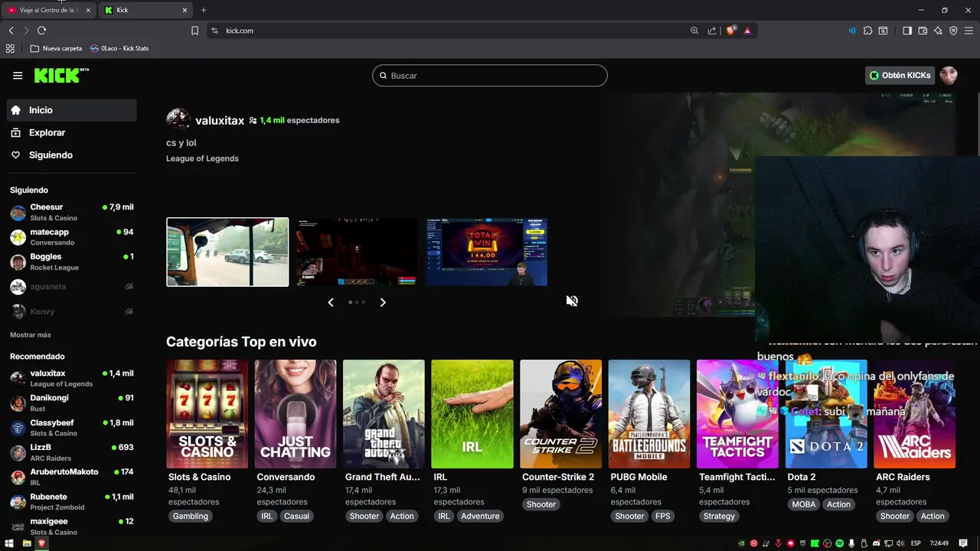The width and height of the screenshot is (980, 551).
Task: Open the Just Chatting category card
Action: 296,414
